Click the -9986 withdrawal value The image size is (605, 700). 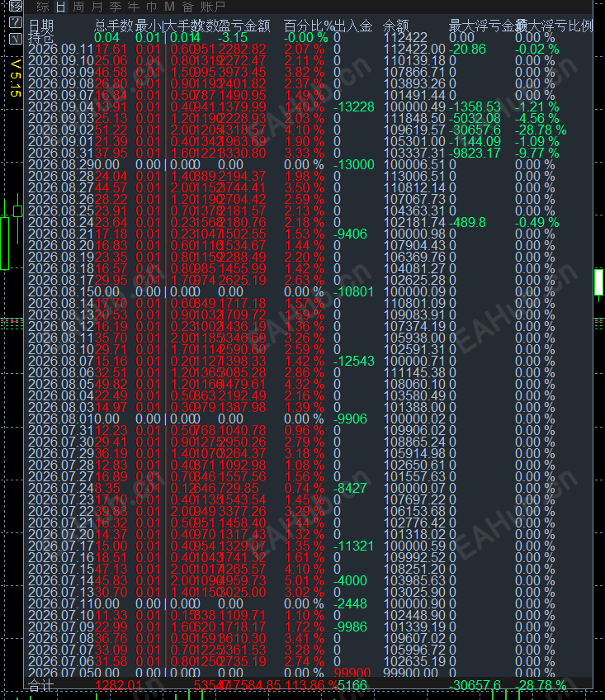point(351,627)
